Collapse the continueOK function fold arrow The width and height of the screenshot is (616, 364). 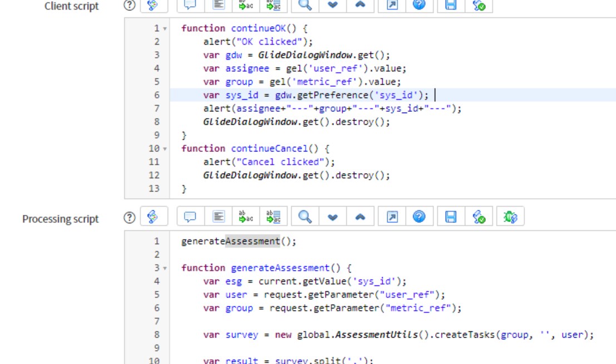[165, 29]
